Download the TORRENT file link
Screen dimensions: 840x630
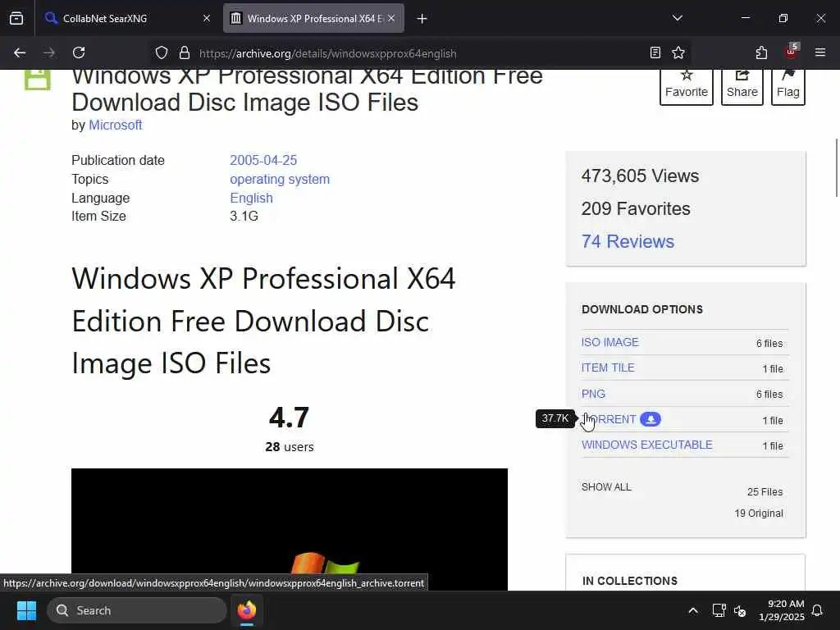pyautogui.click(x=609, y=419)
